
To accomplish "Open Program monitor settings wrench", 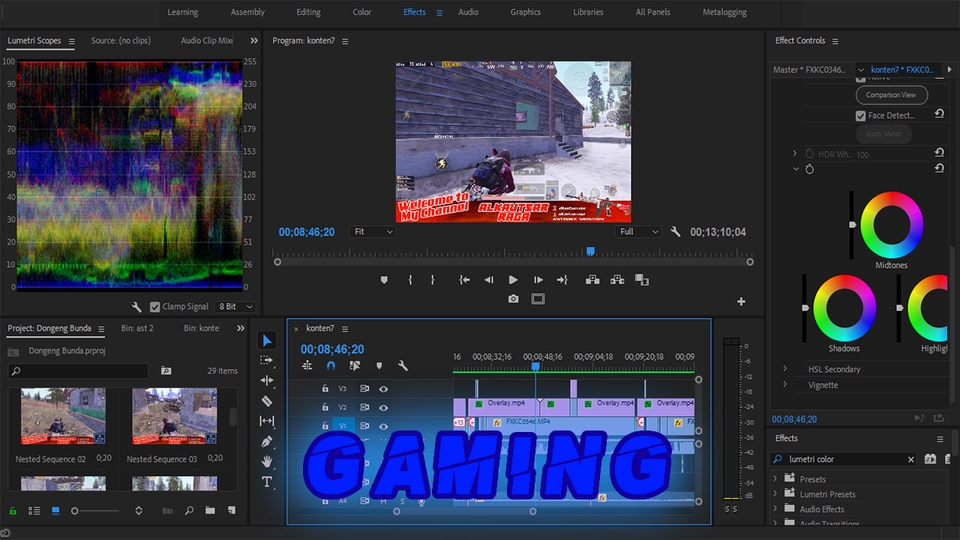I will [x=675, y=231].
